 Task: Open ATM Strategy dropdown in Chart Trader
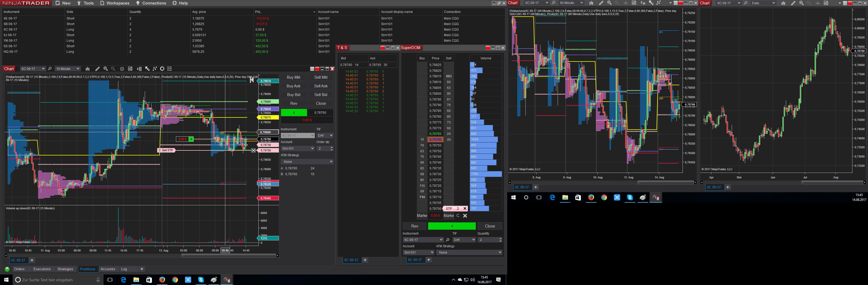click(x=307, y=161)
